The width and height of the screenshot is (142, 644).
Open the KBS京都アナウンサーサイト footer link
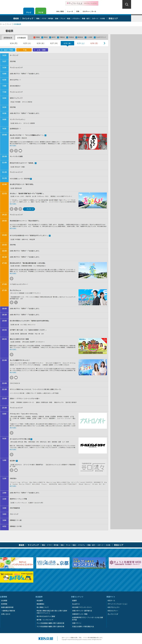click(82, 607)
